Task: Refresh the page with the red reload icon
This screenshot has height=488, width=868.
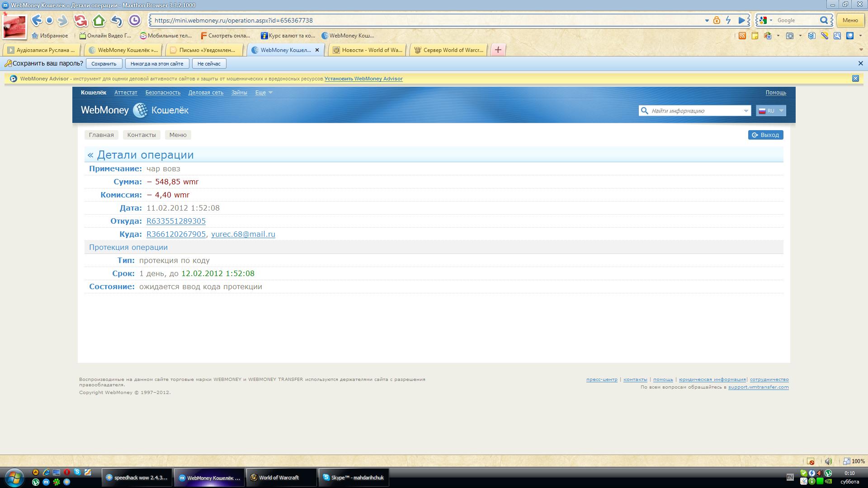Action: [80, 20]
